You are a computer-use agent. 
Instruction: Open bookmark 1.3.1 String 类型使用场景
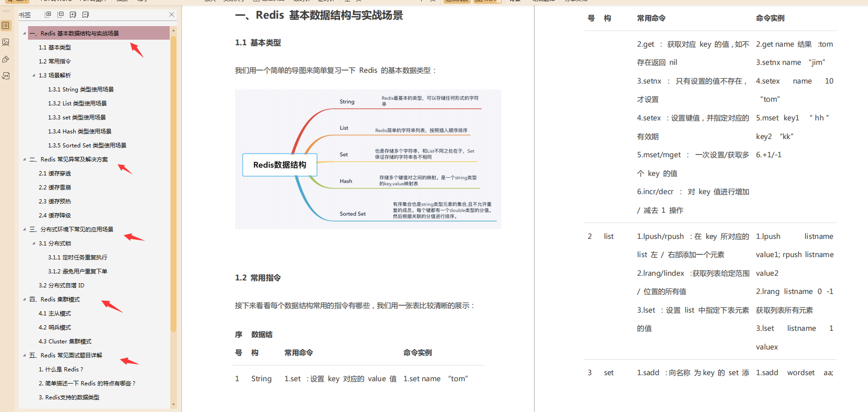(x=81, y=90)
